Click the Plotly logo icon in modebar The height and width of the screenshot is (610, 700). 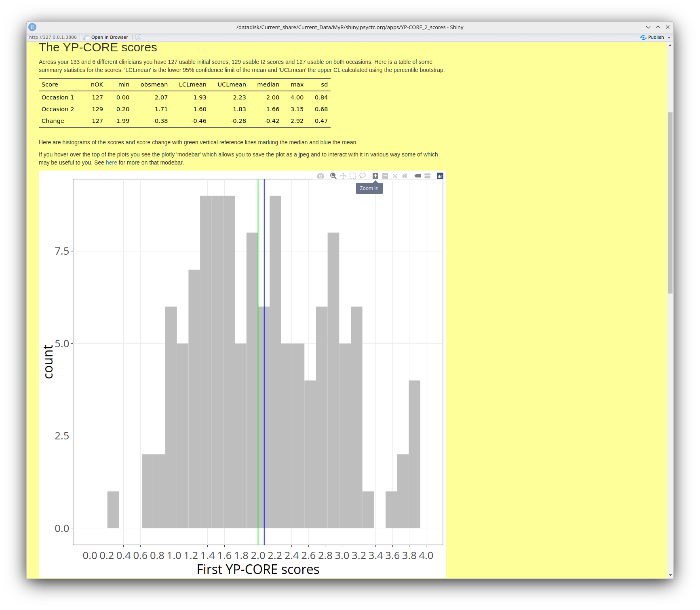[440, 176]
